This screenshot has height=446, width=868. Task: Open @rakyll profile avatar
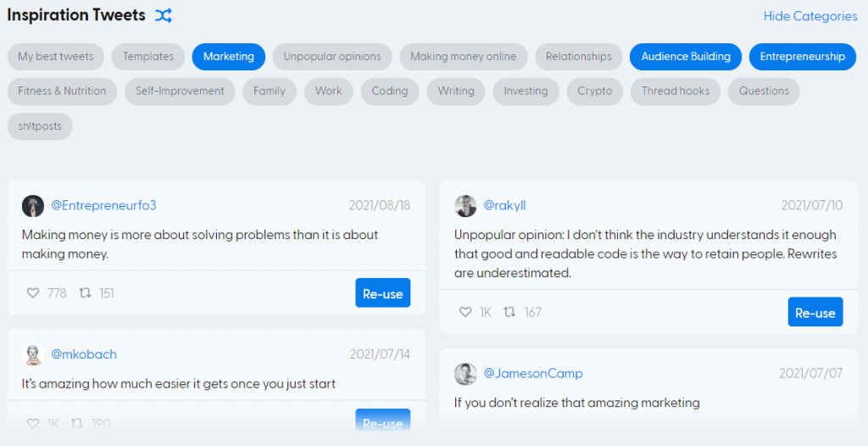click(465, 206)
